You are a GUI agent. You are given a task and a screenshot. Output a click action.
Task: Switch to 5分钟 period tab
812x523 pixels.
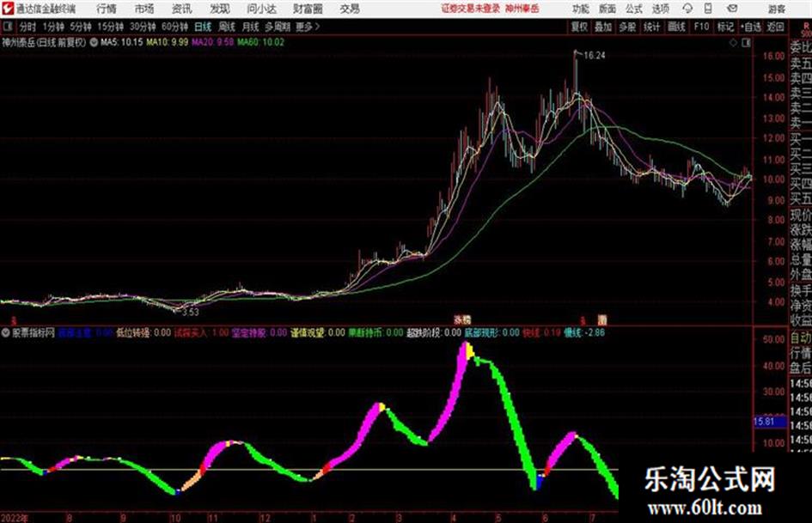click(x=80, y=27)
